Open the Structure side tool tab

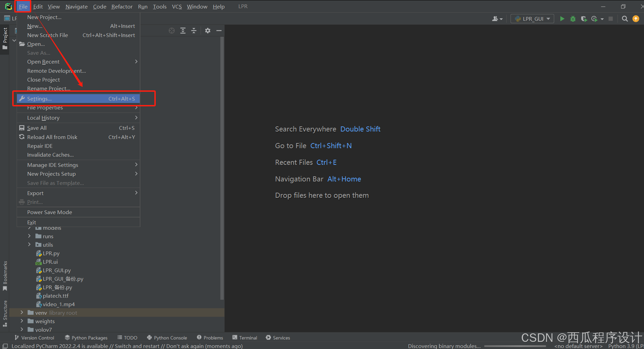[5, 313]
